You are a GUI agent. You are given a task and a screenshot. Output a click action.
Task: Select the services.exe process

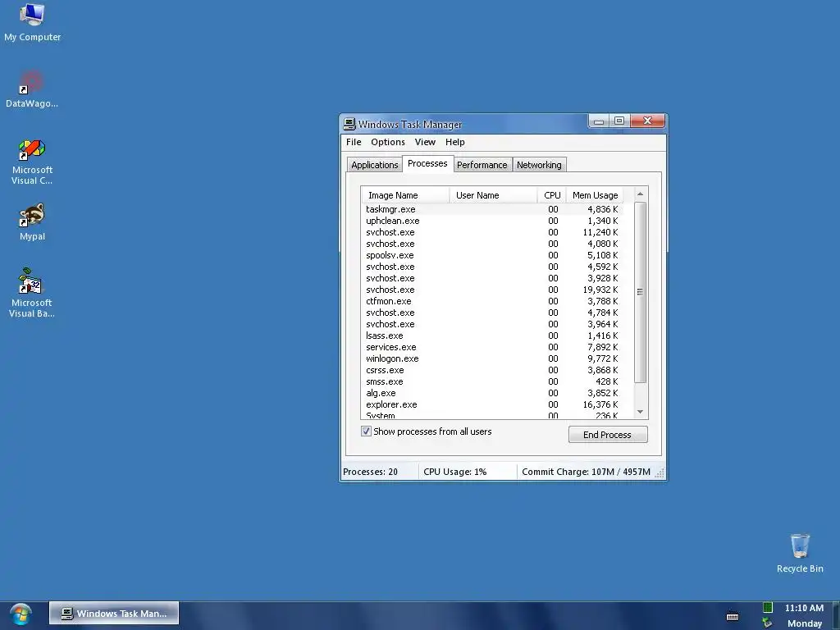tap(492, 347)
